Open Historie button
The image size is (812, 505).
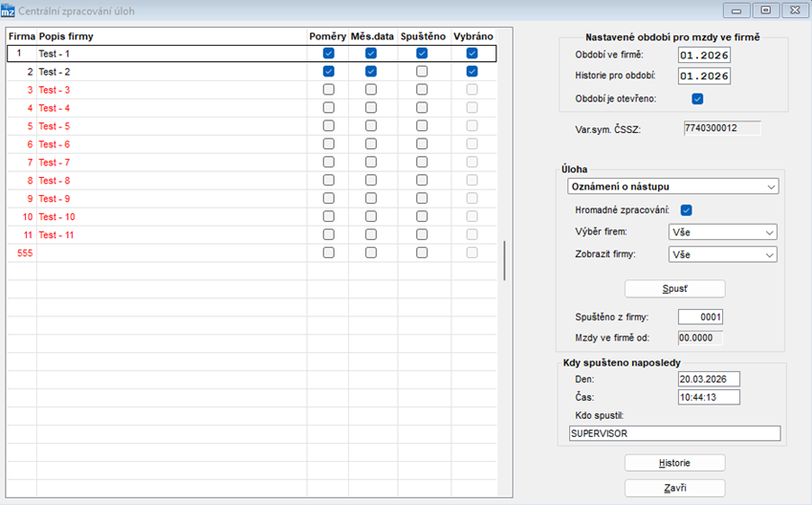[675, 463]
